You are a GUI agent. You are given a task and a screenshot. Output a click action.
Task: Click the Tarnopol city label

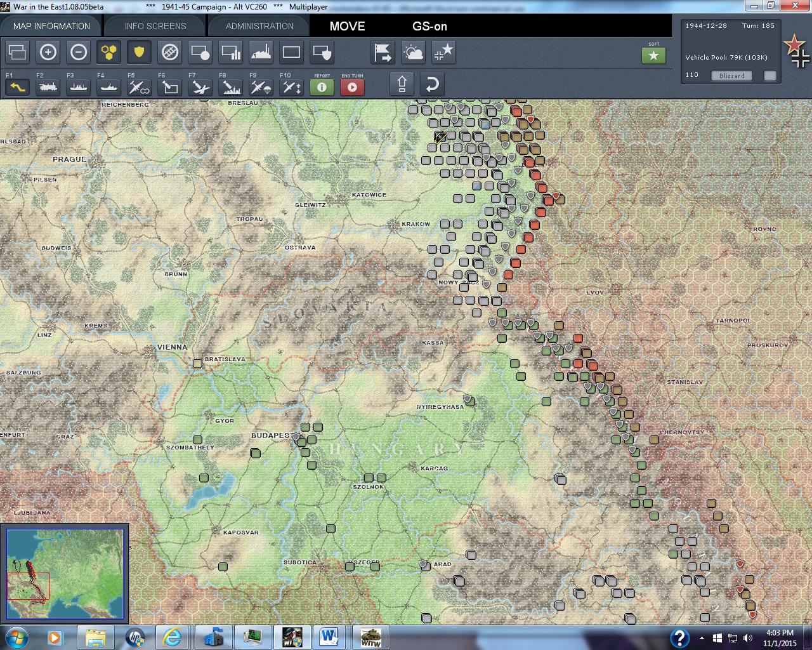coord(733,321)
